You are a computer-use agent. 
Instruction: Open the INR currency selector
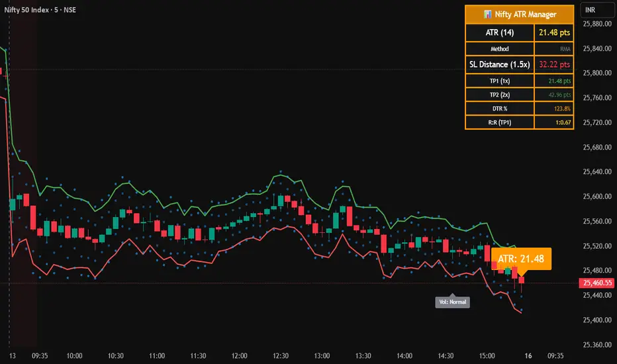point(597,10)
